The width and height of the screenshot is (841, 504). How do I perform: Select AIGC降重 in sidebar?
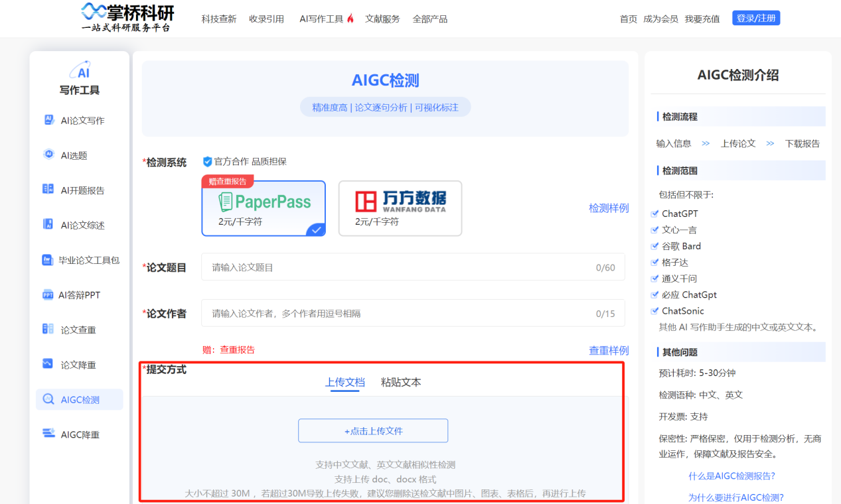tap(79, 434)
